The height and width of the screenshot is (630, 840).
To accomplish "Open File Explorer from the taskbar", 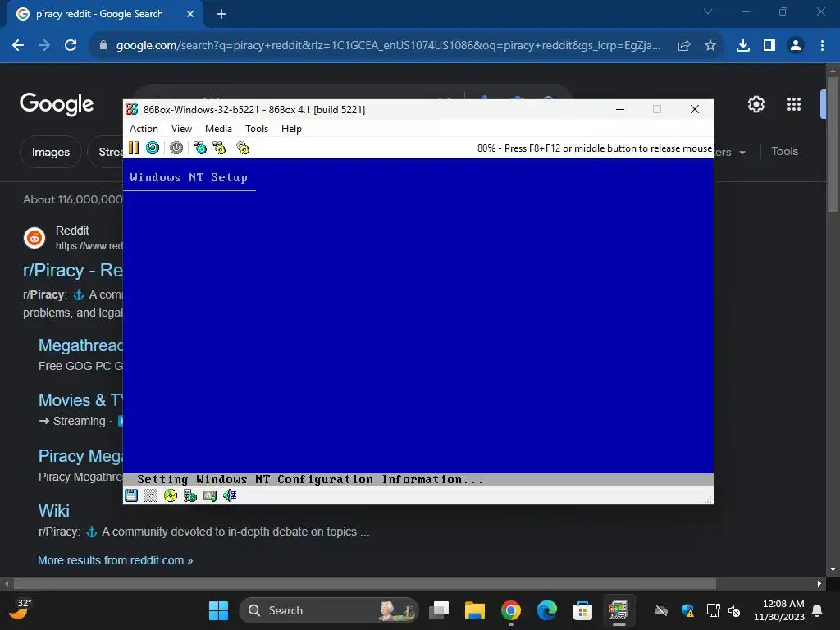I will [x=475, y=610].
